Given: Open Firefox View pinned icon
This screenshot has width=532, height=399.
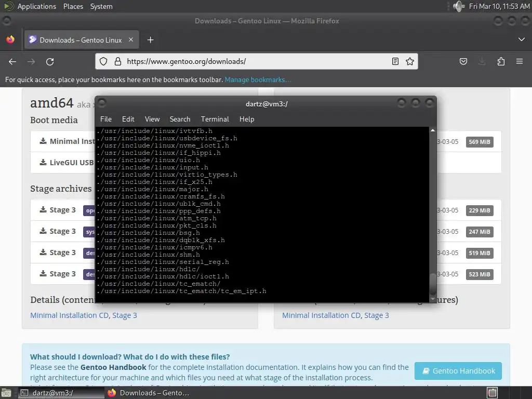Looking at the screenshot, I should pyautogui.click(x=10, y=39).
